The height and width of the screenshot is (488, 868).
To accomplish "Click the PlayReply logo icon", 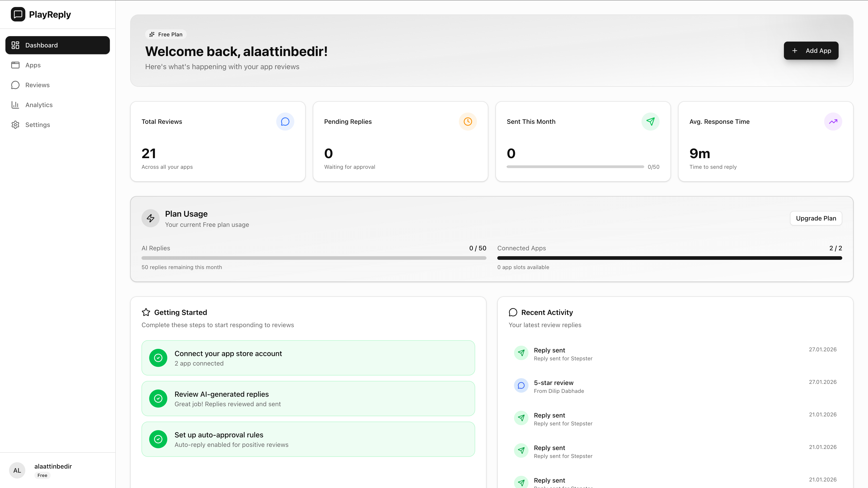I will [18, 14].
